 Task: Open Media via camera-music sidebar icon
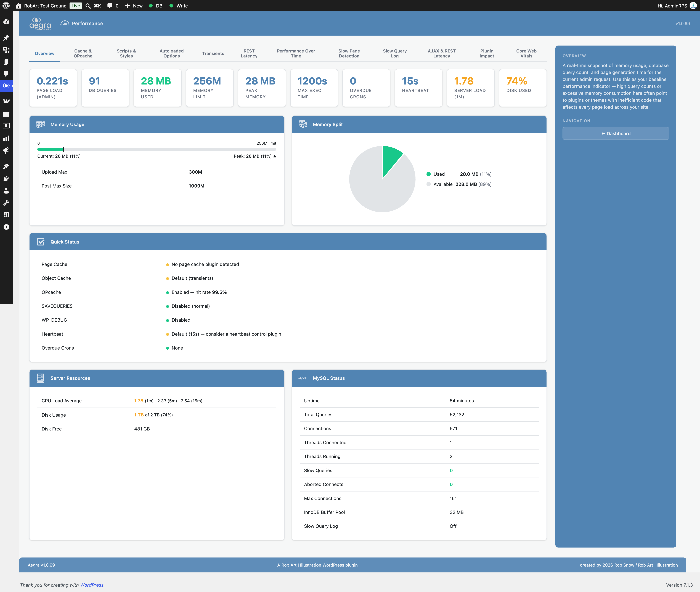coord(6,50)
